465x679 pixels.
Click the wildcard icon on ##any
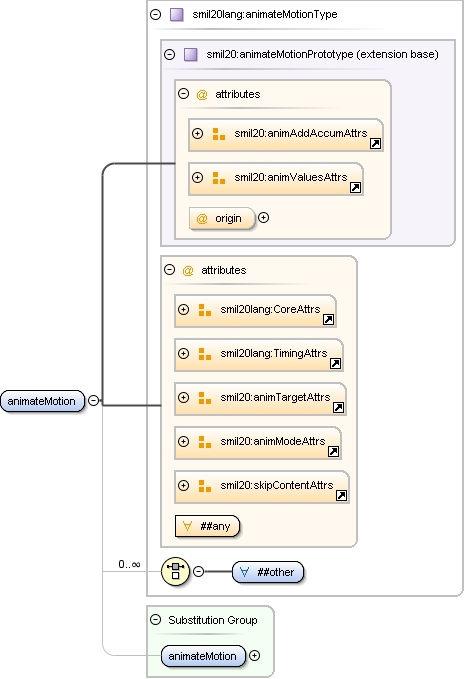[x=187, y=526]
